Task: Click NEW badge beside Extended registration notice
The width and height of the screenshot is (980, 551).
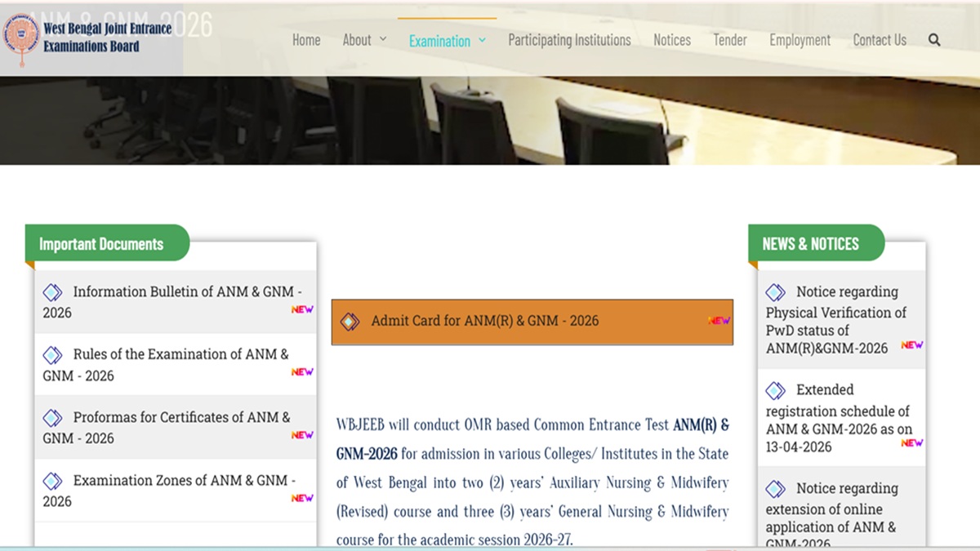Action: 911,443
